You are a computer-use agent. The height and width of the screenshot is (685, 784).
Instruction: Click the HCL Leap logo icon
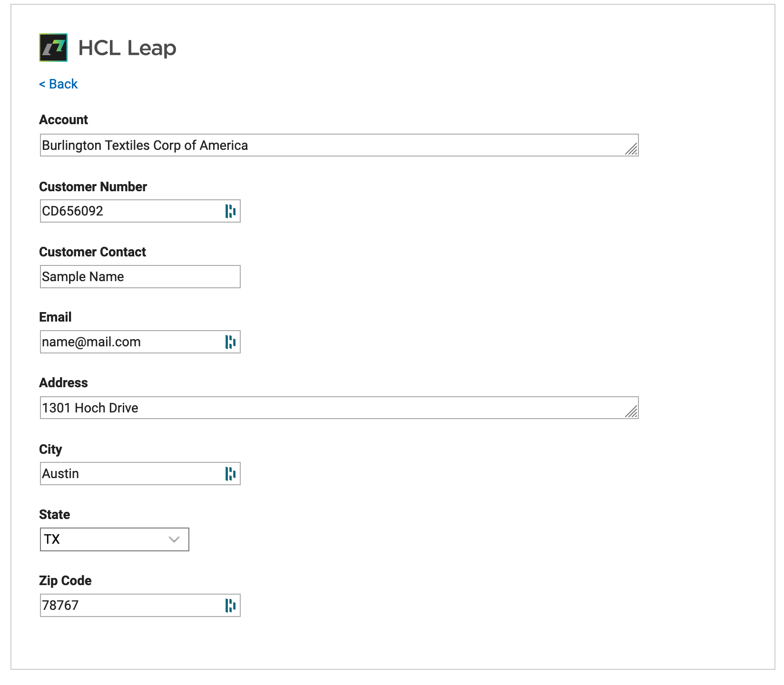pos(53,48)
